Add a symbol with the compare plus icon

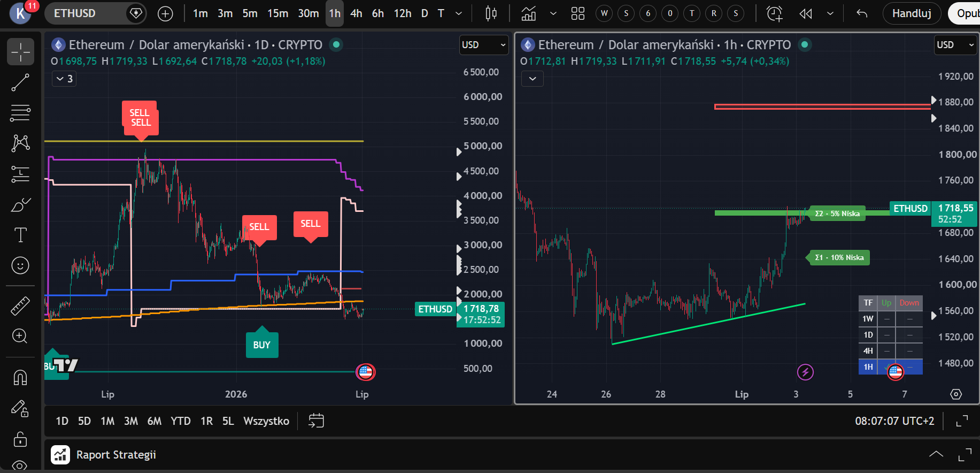tap(165, 13)
